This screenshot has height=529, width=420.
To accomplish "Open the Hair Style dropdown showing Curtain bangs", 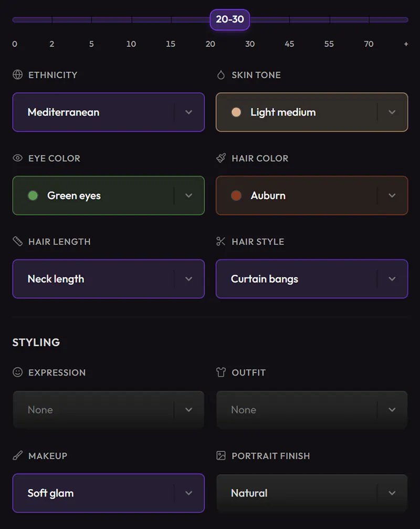I will tap(312, 278).
